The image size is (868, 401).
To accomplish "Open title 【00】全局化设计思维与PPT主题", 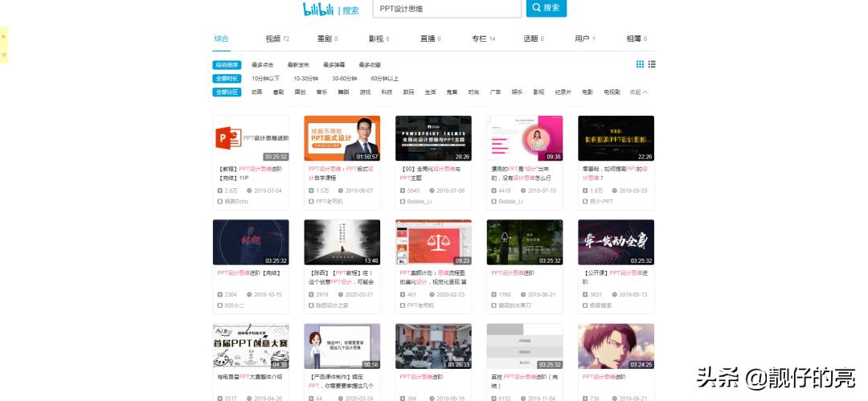I will pos(430,174).
